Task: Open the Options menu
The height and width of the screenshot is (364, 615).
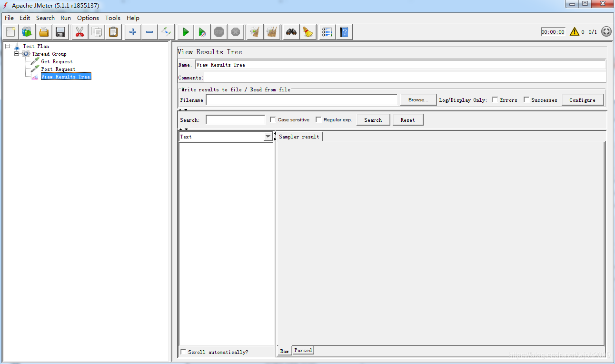Action: 88,18
